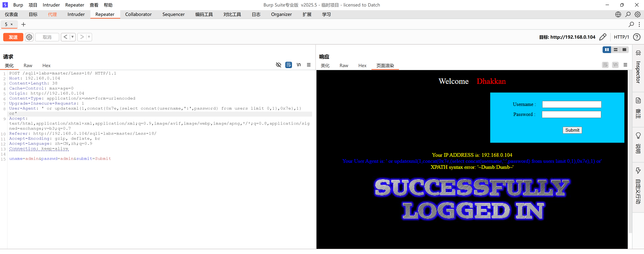Toggle hide non-printable eye icon in request
This screenshot has height=254, width=644.
pos(278,65)
